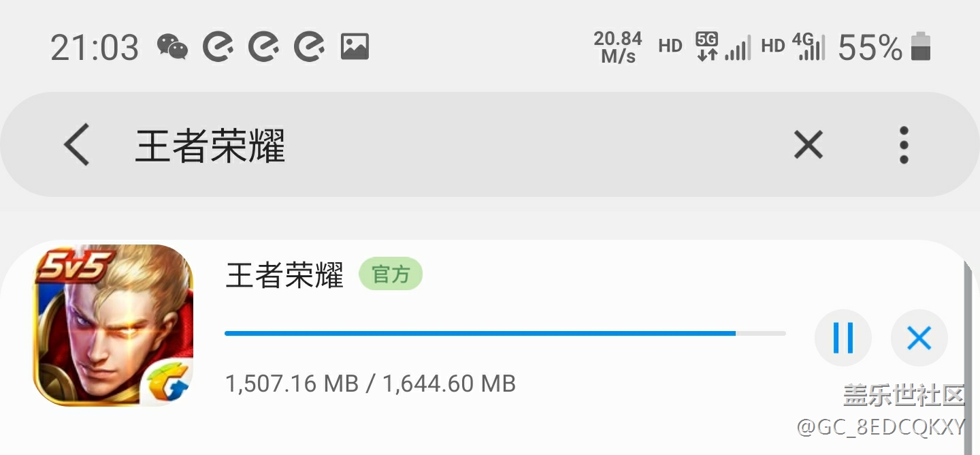Image resolution: width=980 pixels, height=455 pixels.
Task: Tap the 4G signal indicator
Action: coord(808,46)
